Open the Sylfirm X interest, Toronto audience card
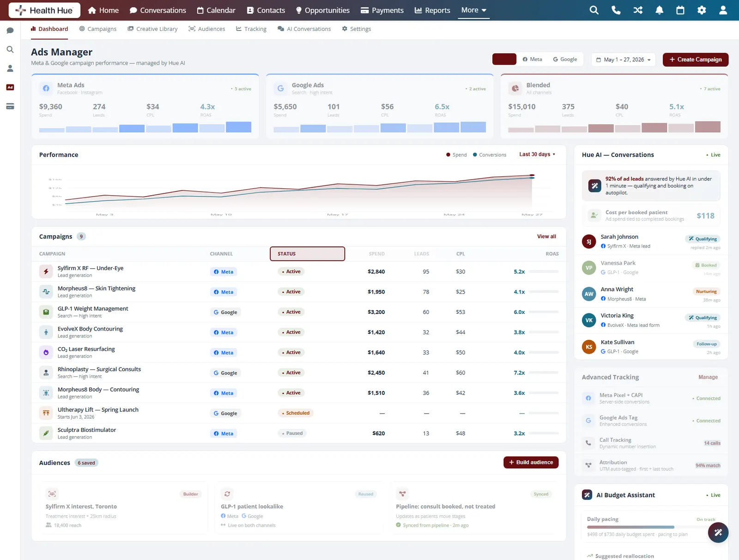Image resolution: width=739 pixels, height=560 pixels. click(124, 509)
